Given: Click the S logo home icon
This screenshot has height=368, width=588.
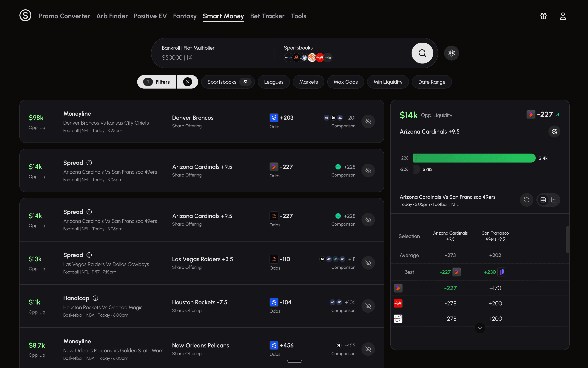Looking at the screenshot, I should (x=25, y=15).
